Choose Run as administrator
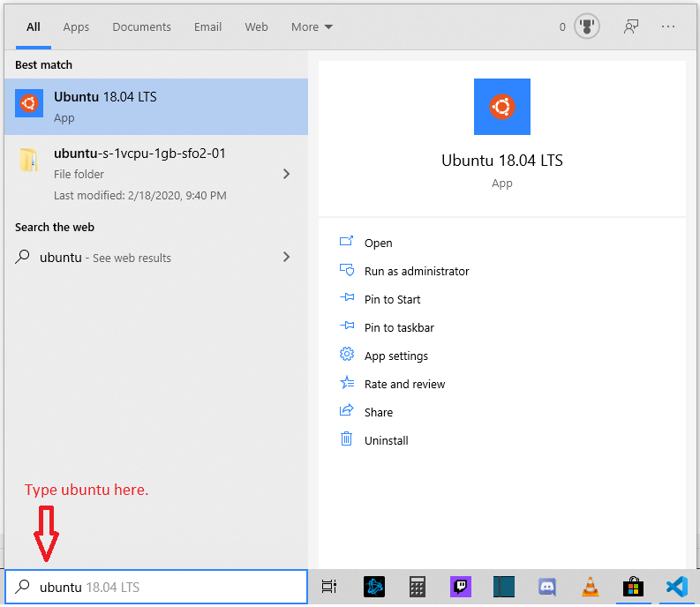The height and width of the screenshot is (607, 700). click(x=417, y=272)
